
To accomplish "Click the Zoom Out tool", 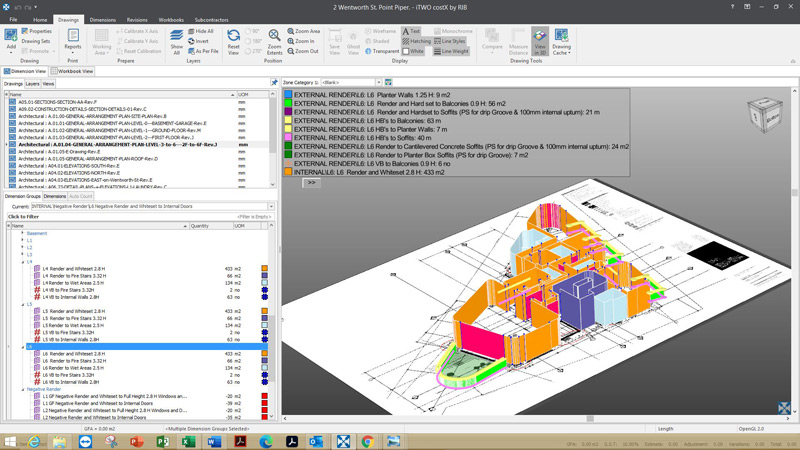I will [x=303, y=51].
